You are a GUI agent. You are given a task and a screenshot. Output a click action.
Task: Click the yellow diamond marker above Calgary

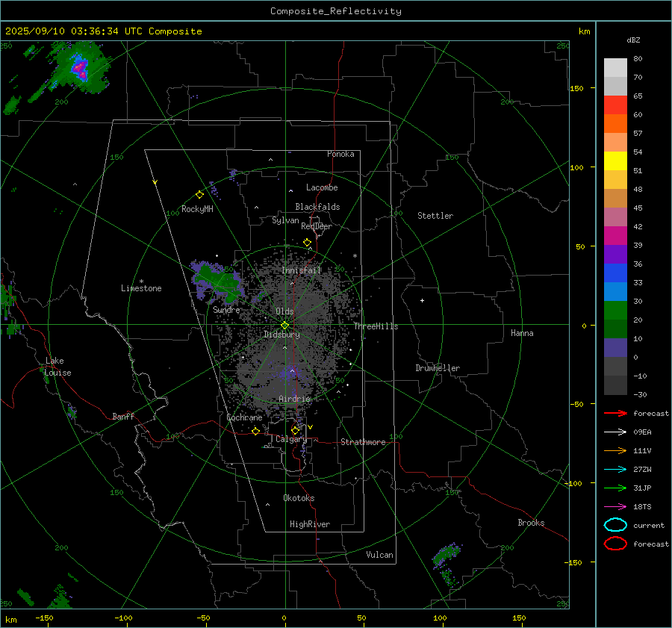(x=295, y=430)
